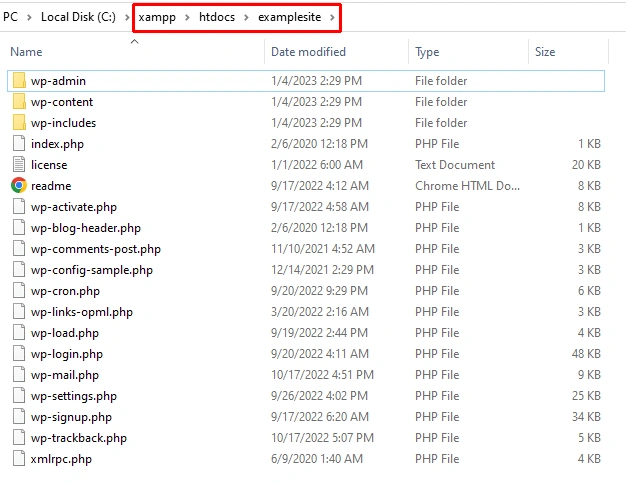
Task: Expand the chevron after Local Disk (C:)
Action: 127,17
